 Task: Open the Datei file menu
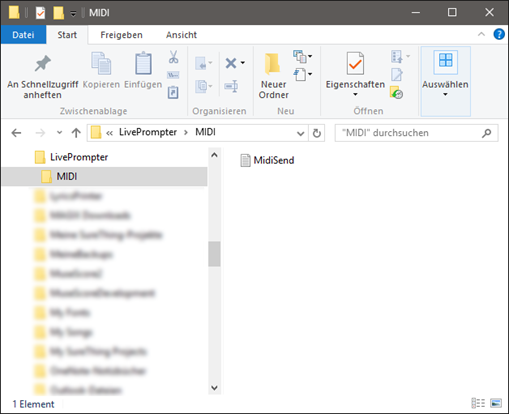tap(23, 35)
